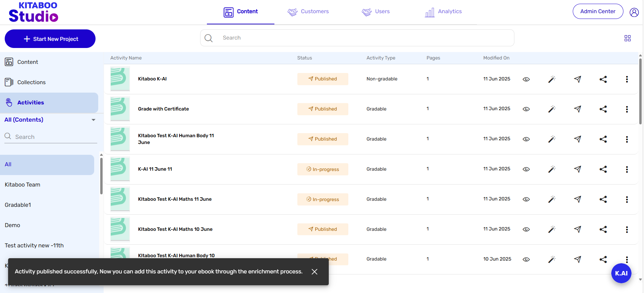This screenshot has width=644, height=293.
Task: Preview the K-AI 11 June 11 activity
Action: [526, 169]
